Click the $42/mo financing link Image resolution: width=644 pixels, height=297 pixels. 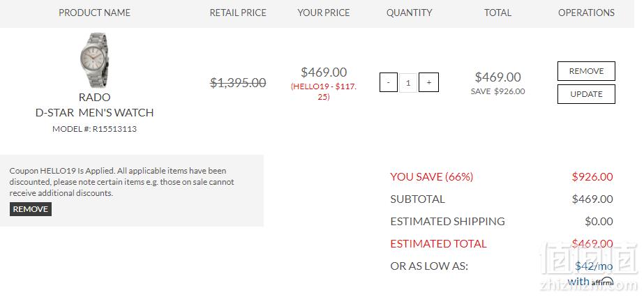click(x=594, y=266)
